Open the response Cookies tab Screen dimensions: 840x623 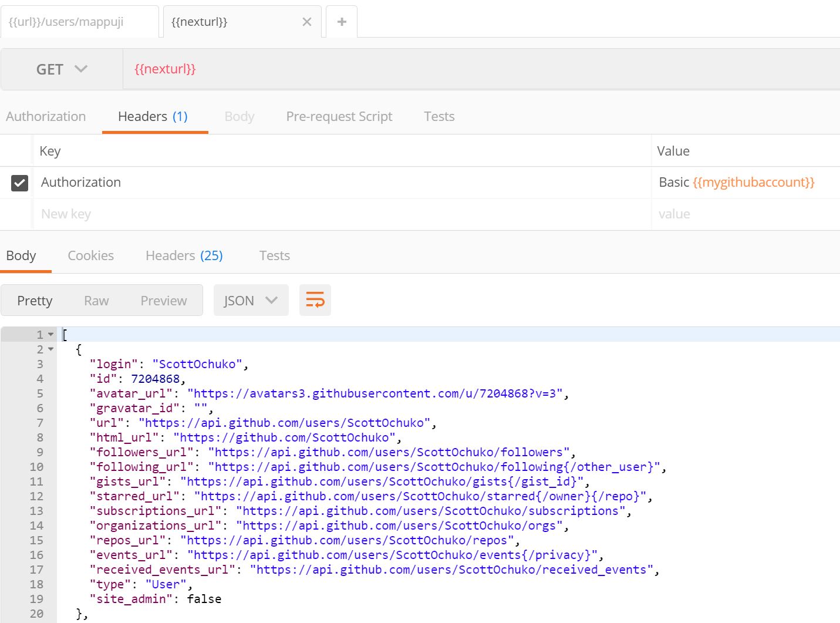pos(91,255)
